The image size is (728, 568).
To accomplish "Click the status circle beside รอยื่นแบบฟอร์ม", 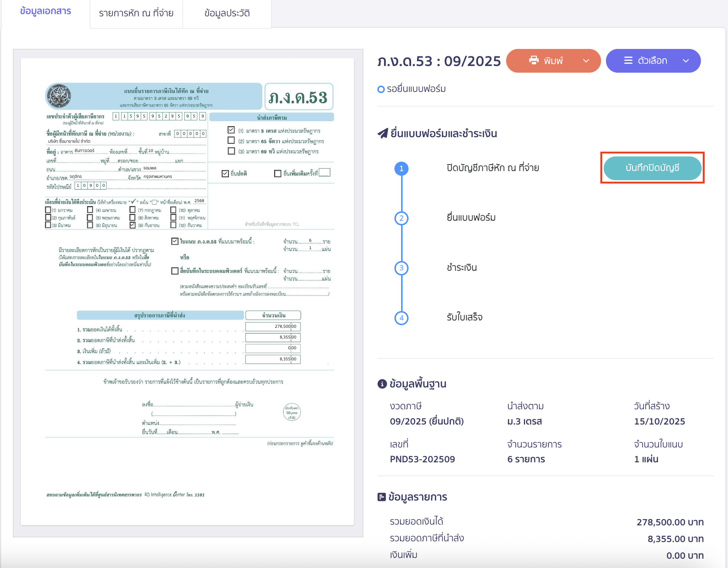I will [x=381, y=89].
